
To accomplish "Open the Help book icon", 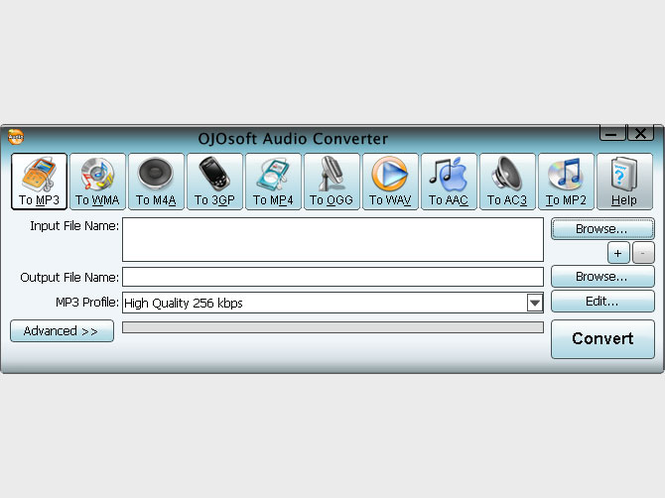I will click(624, 182).
